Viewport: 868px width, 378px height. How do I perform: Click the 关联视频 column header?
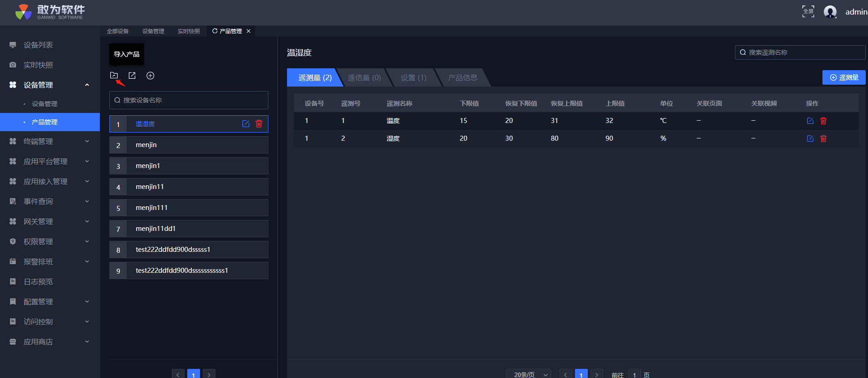pyautogui.click(x=764, y=103)
